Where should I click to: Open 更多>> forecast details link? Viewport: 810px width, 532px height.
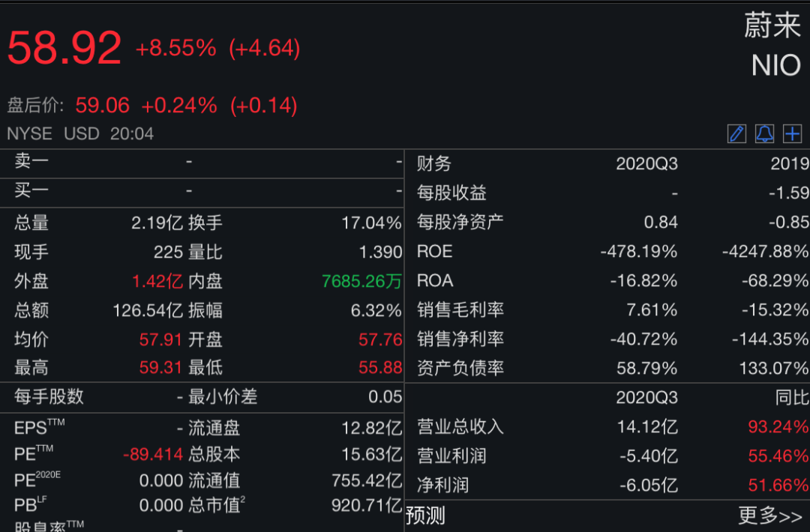pyautogui.click(x=769, y=516)
